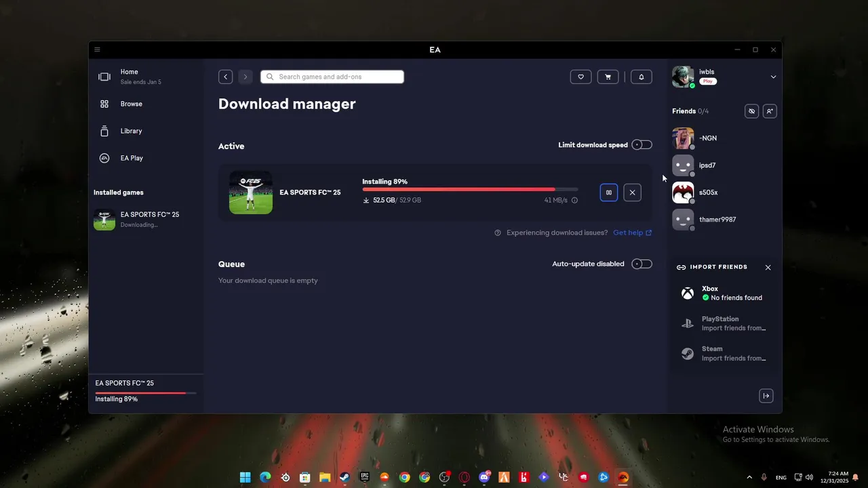Open Opera browser from taskbar
868x488 pixels.
coord(465,477)
